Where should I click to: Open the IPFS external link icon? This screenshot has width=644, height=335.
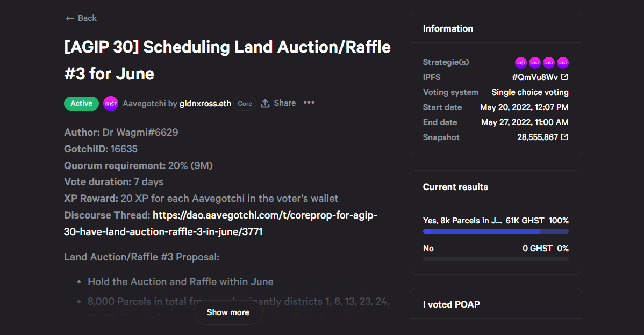565,77
